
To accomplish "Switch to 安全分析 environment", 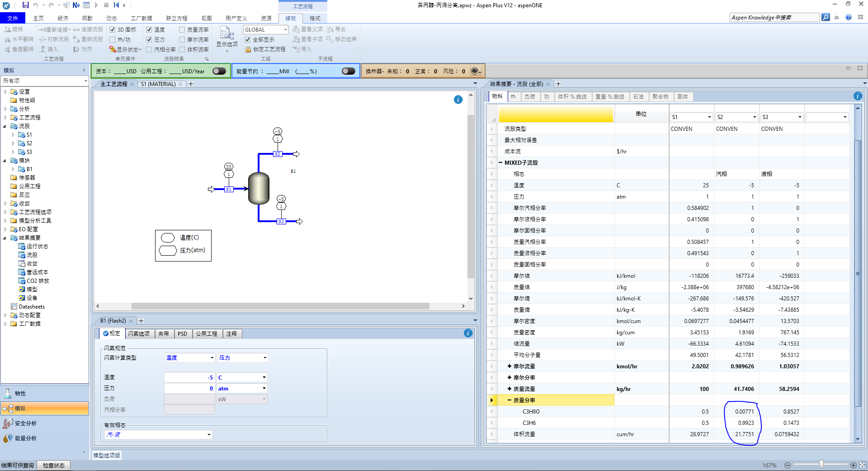I will (45, 423).
